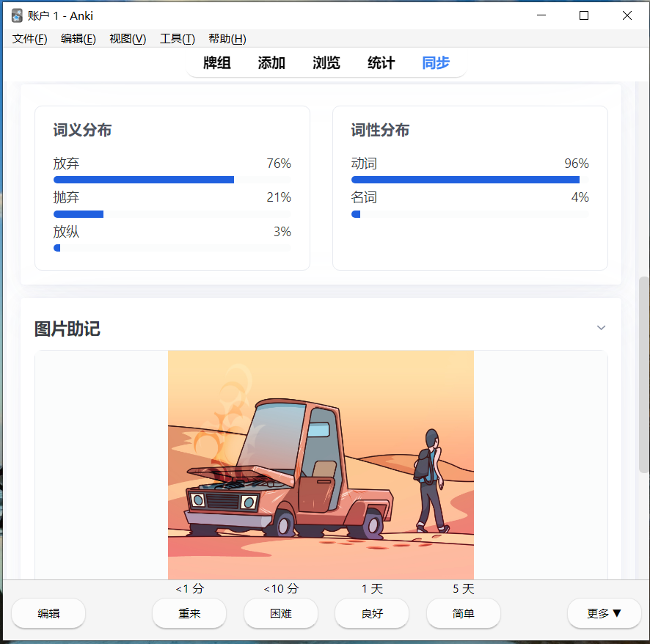The width and height of the screenshot is (650, 644).
Task: Open the 浏览 tab
Action: [326, 63]
